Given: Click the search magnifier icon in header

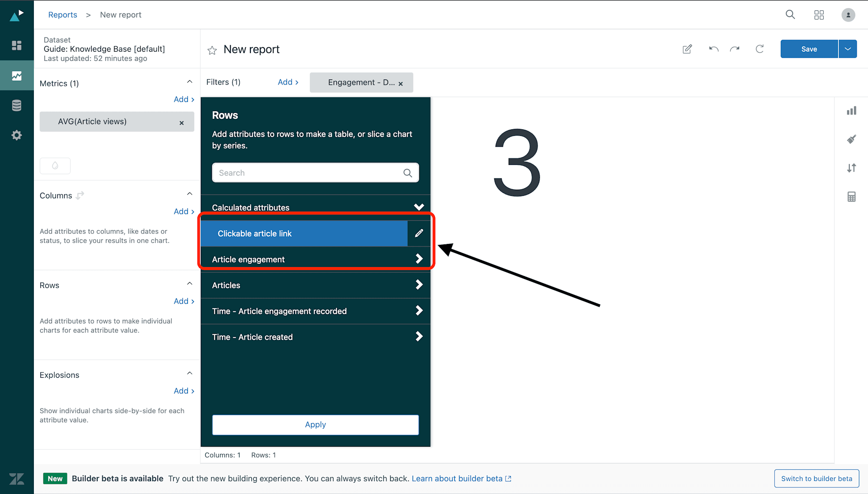Looking at the screenshot, I should click(790, 14).
